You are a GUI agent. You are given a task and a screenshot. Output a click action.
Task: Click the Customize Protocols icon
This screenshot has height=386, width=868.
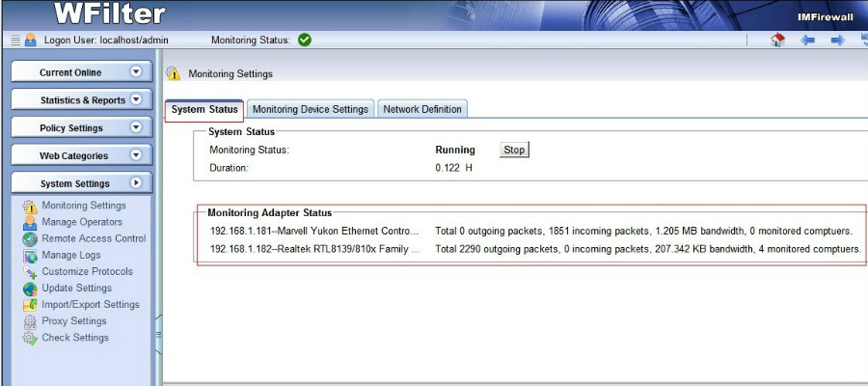coord(30,272)
